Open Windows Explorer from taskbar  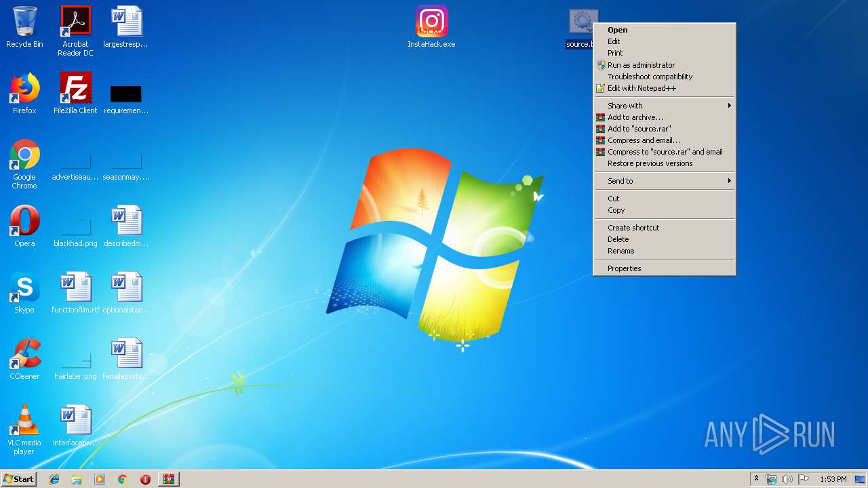coord(77,479)
